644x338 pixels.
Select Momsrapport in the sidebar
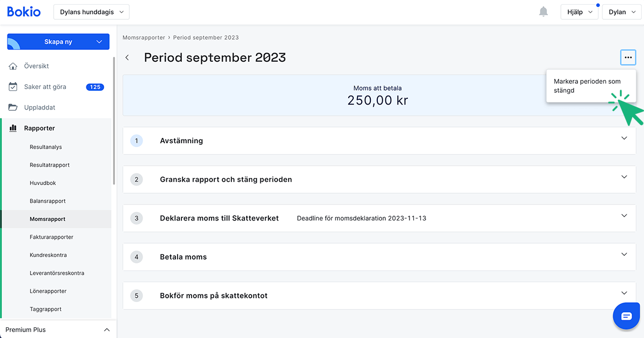coord(46,218)
